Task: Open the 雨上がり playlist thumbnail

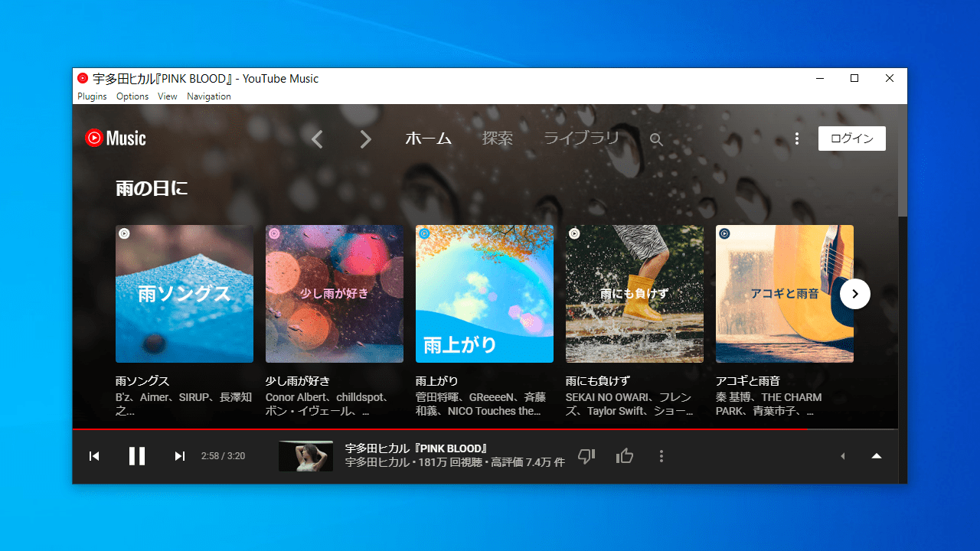Action: 485,294
